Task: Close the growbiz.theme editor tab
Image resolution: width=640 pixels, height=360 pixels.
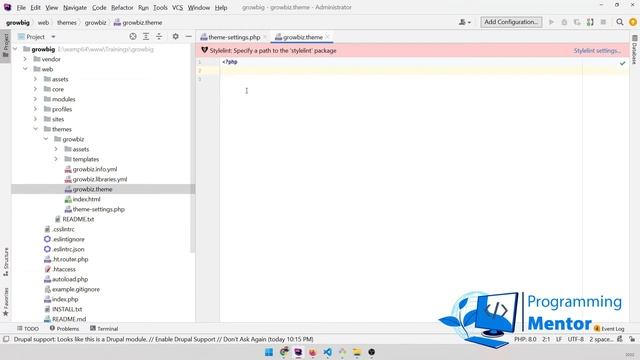Action: (327, 37)
